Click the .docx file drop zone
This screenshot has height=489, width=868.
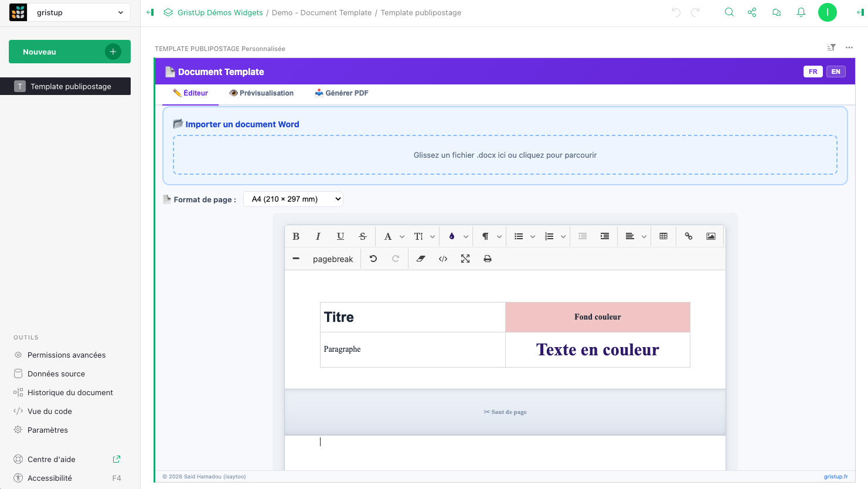click(x=505, y=155)
